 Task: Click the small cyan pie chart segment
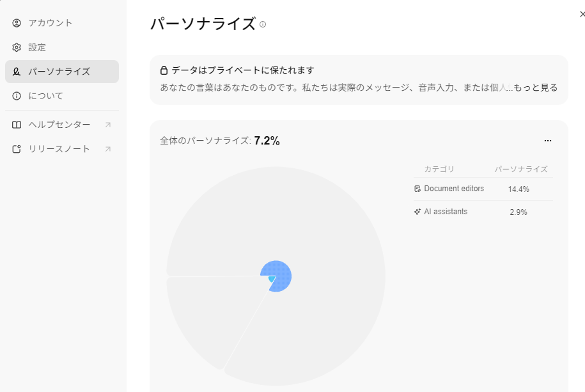pos(272,279)
